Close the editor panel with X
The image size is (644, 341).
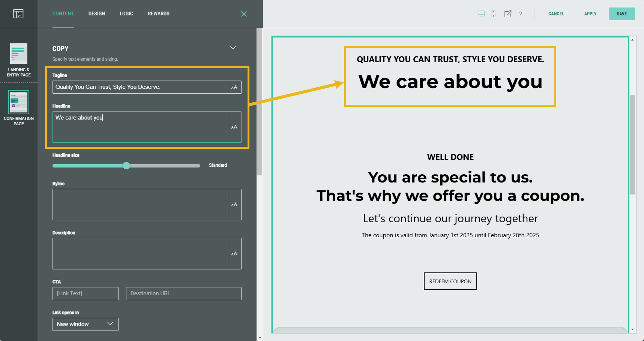(x=244, y=14)
